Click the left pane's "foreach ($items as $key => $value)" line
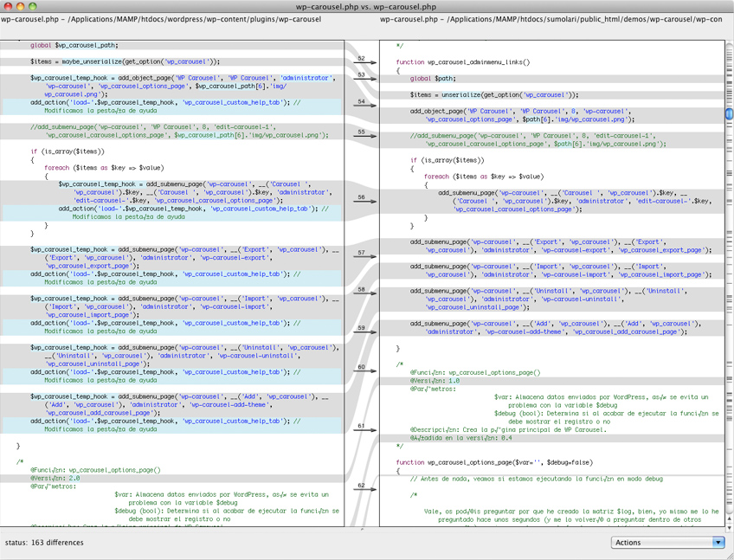Image resolution: width=734 pixels, height=560 pixels. 104,168
